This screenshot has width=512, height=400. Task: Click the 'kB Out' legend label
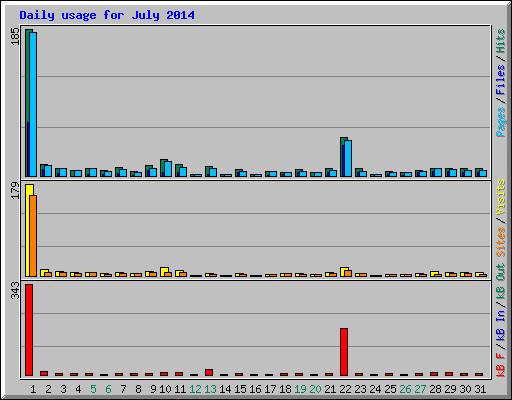pos(501,282)
